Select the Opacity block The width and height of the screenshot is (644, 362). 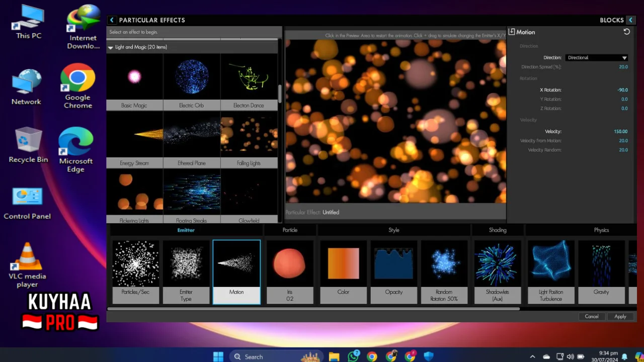394,271
